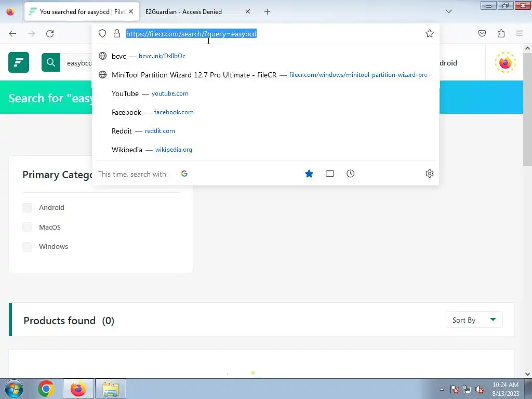Open search settings gear icon
Screen dimensions: 532x399
[x=430, y=174]
